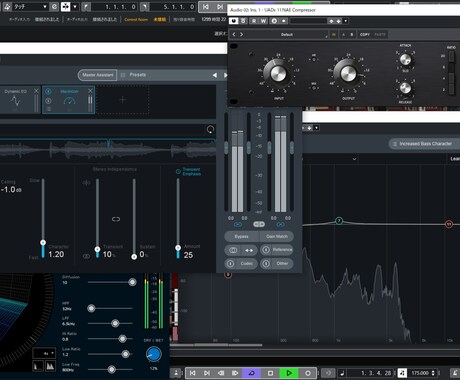Click the 1176AE ATTACK knob
This screenshot has width=460, height=380.
405,59
